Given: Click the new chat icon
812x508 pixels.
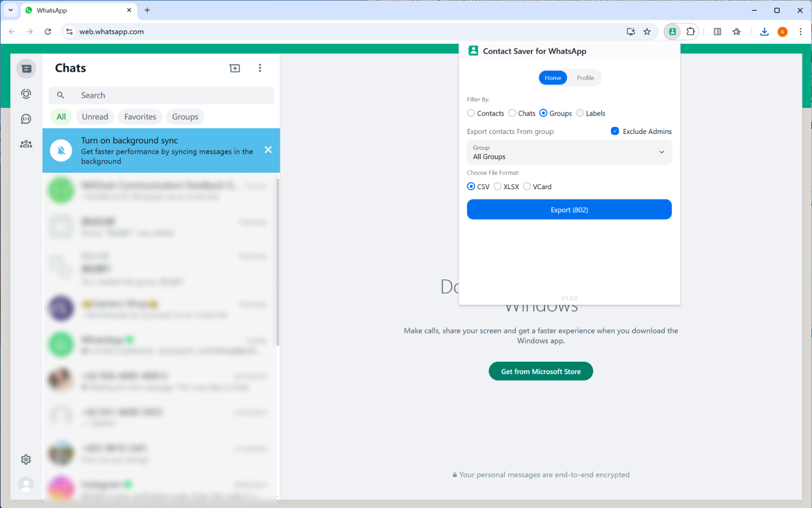Looking at the screenshot, I should 235,68.
